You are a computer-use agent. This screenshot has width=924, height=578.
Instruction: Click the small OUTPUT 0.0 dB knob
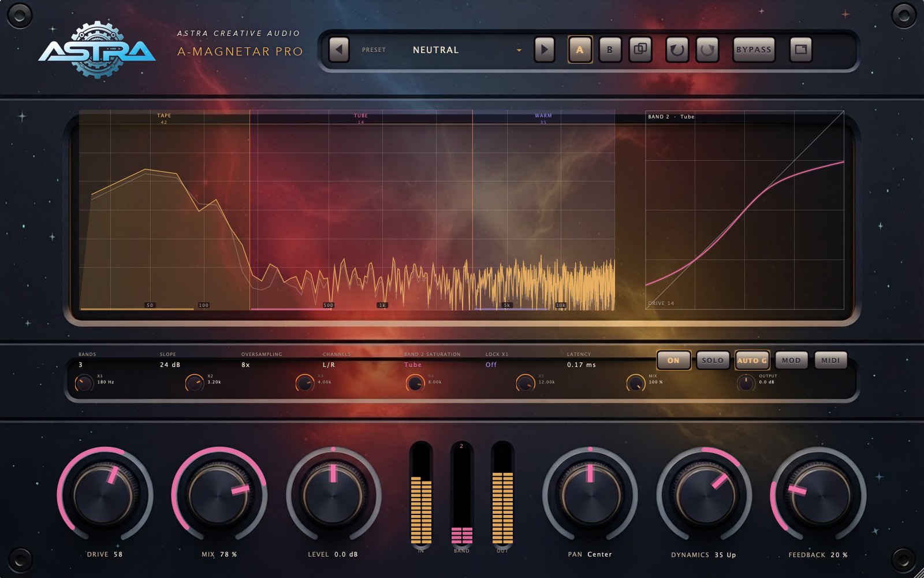point(746,383)
